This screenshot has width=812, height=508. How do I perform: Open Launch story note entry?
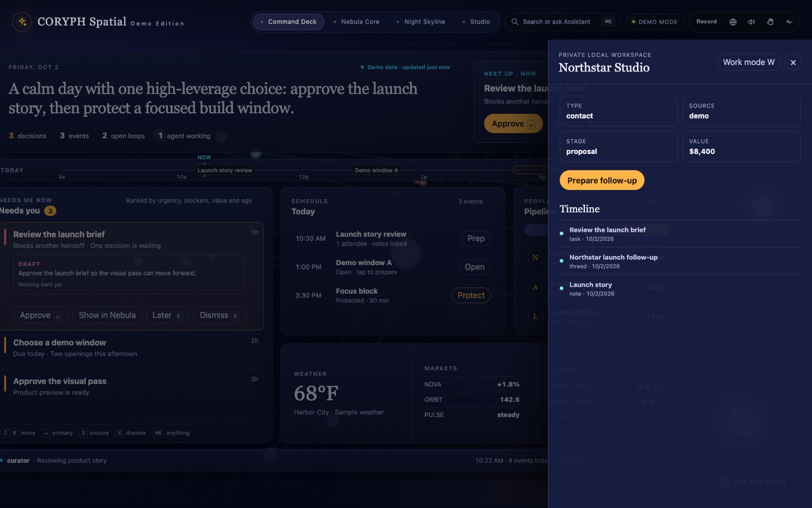point(680,289)
